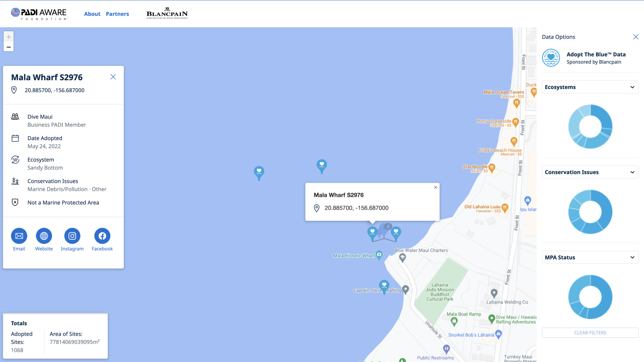Open the Dive Maui Website icon
Viewport: 644px width, 362px height.
(44, 236)
